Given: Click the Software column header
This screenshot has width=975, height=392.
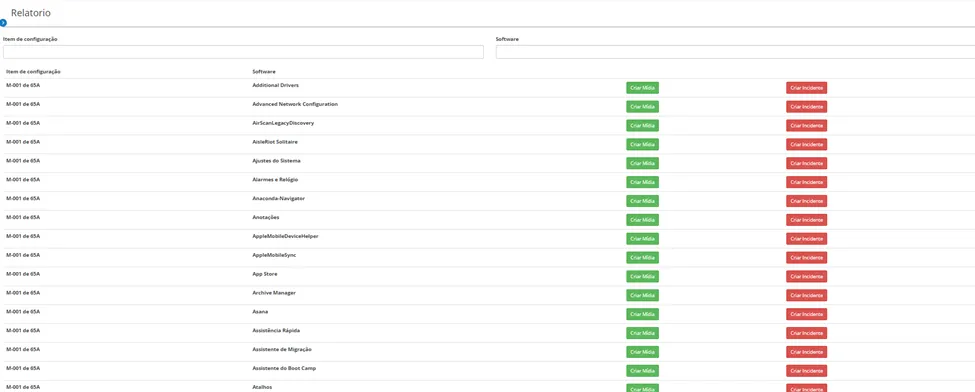Looking at the screenshot, I should point(264,72).
